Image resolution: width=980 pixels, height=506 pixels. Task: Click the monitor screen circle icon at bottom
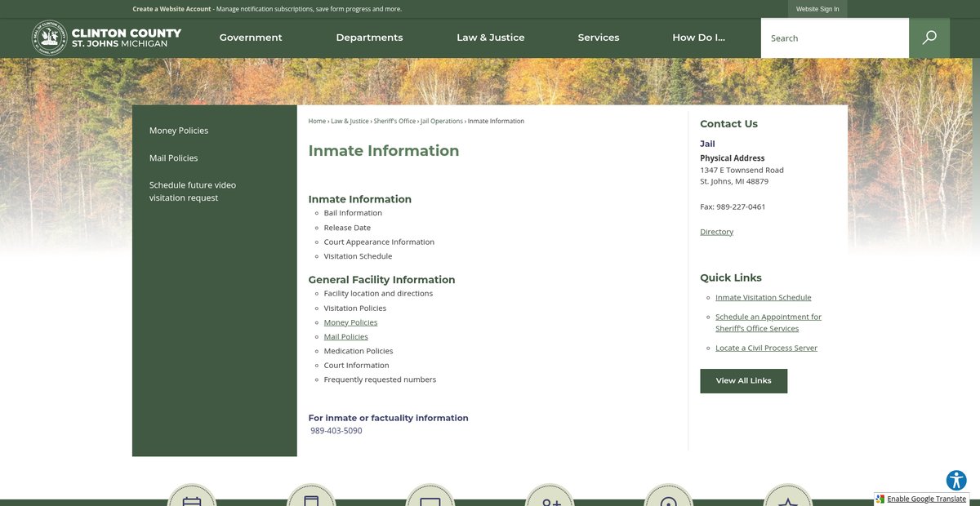point(430,497)
